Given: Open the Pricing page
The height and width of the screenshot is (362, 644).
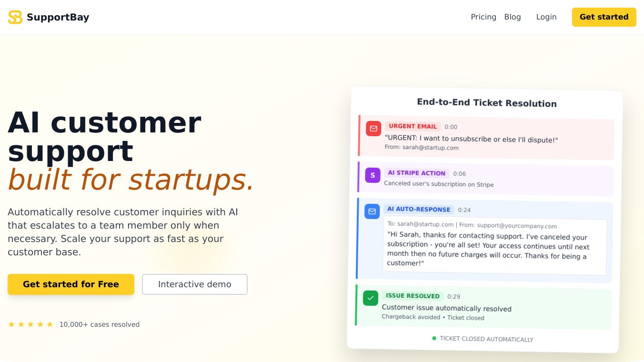Looking at the screenshot, I should pyautogui.click(x=483, y=17).
